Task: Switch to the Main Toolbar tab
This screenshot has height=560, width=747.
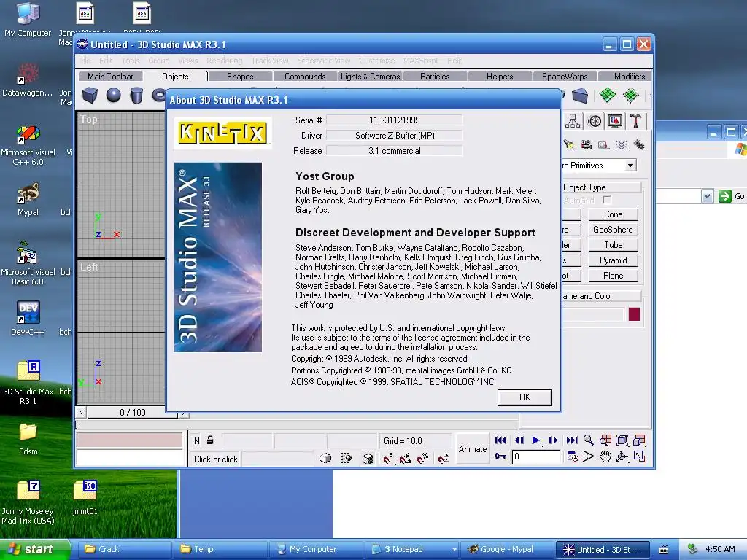Action: point(110,76)
